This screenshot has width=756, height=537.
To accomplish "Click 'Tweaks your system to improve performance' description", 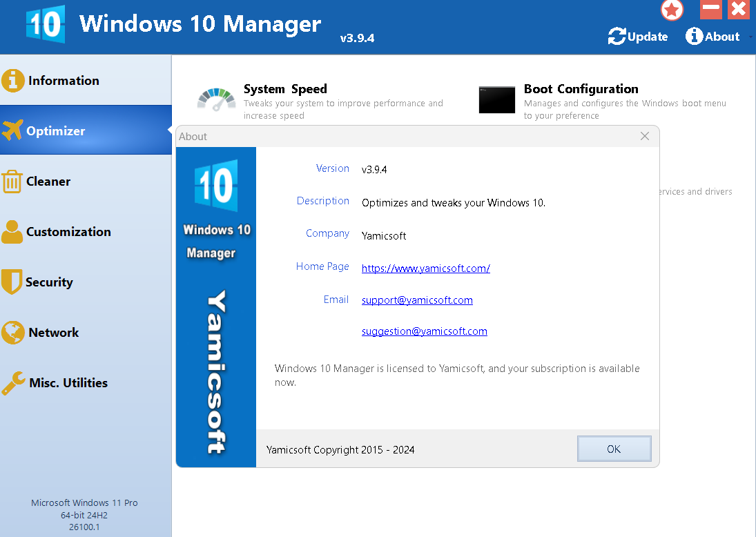I will point(343,110).
